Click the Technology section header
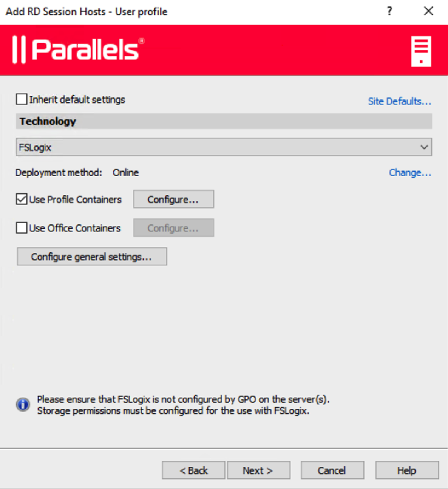The image size is (448, 489). 48,121
